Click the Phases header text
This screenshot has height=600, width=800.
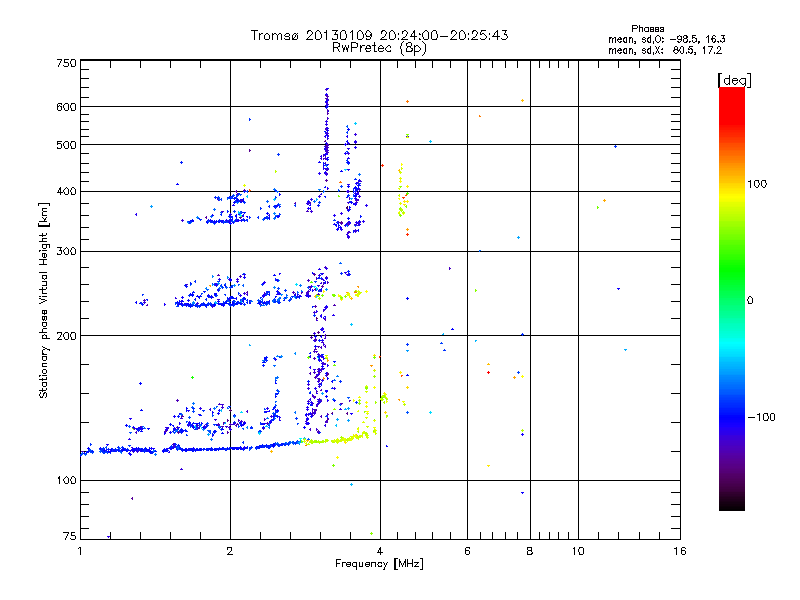[x=647, y=29]
